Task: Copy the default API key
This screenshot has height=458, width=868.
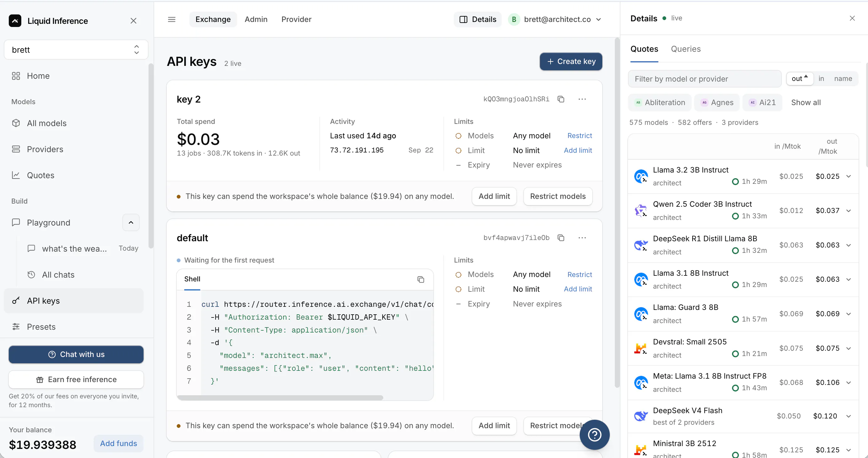Action: 561,238
